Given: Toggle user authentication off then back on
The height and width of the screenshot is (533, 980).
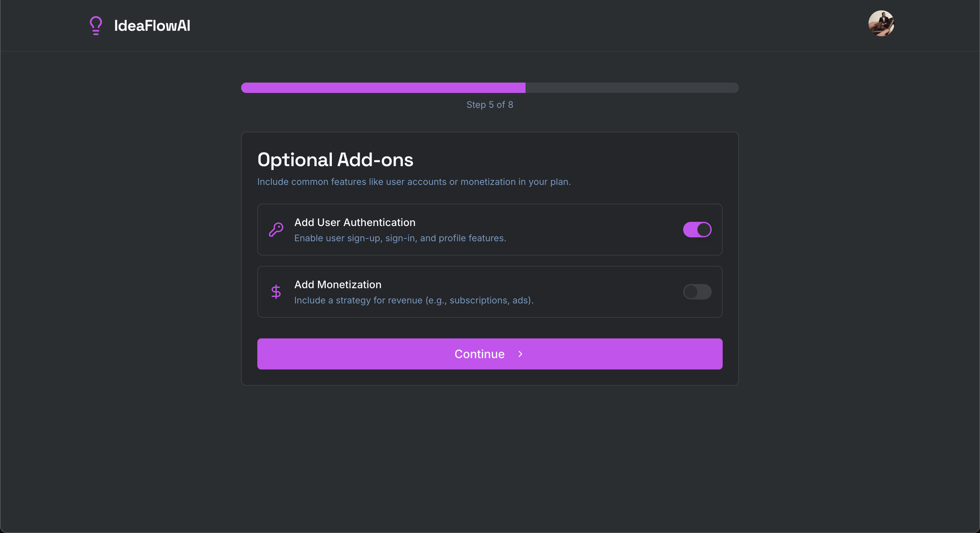Looking at the screenshot, I should (697, 229).
